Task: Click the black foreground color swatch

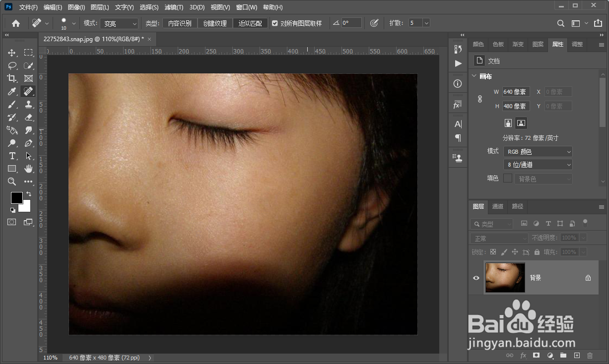Action: coord(16,197)
